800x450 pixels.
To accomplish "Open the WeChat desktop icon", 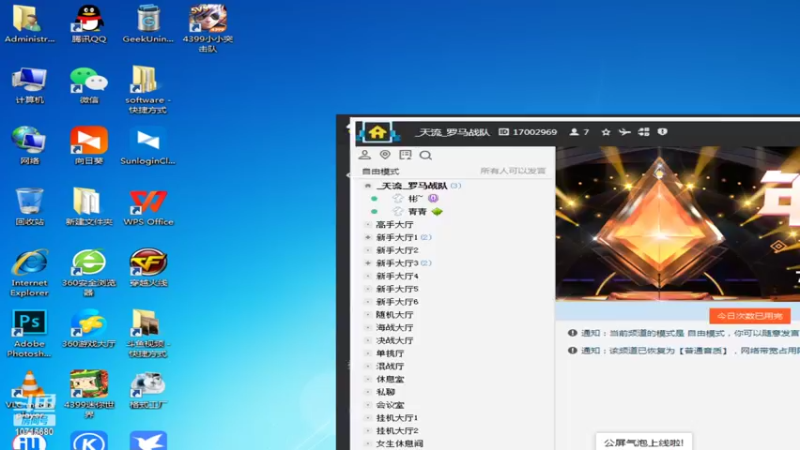I will point(89,85).
